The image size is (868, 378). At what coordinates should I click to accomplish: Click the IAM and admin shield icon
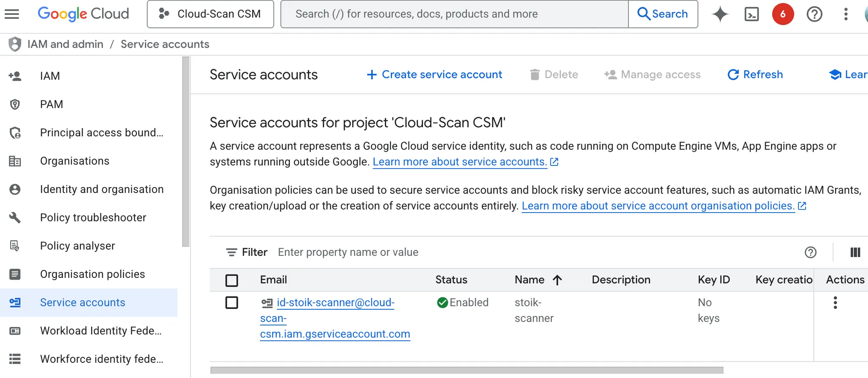pyautogui.click(x=15, y=44)
